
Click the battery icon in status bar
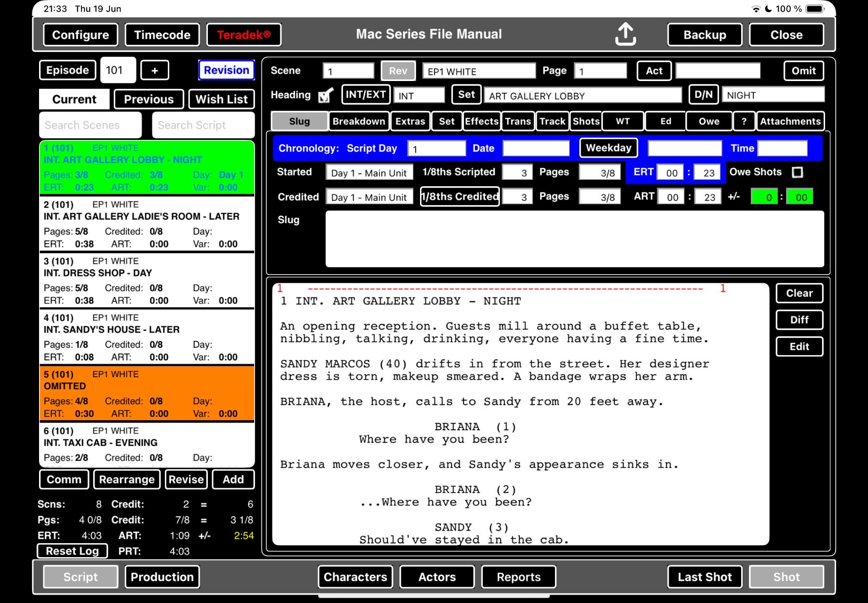pos(815,9)
